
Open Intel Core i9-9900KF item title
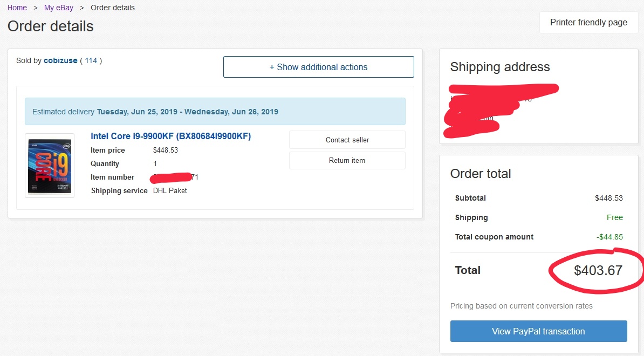point(170,136)
